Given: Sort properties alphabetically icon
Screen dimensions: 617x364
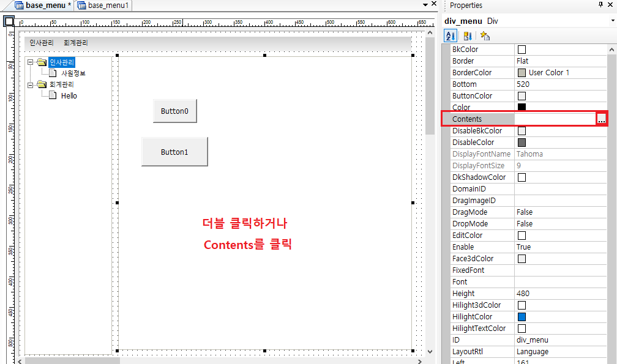Looking at the screenshot, I should (x=450, y=36).
